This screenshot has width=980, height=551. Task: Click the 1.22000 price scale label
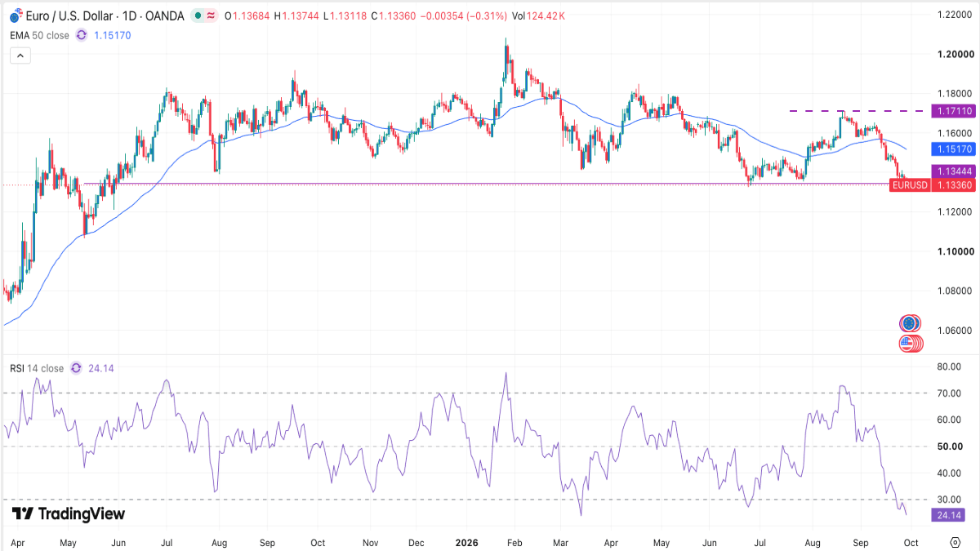(x=954, y=15)
